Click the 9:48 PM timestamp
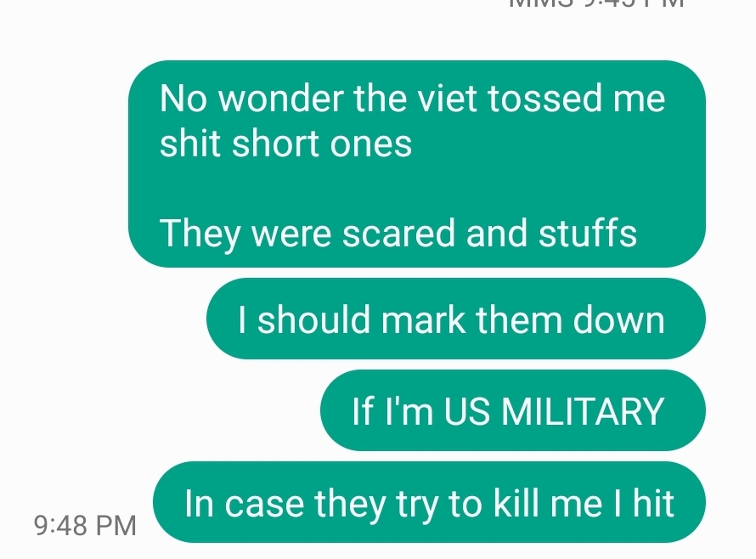The height and width of the screenshot is (559, 756). click(85, 525)
